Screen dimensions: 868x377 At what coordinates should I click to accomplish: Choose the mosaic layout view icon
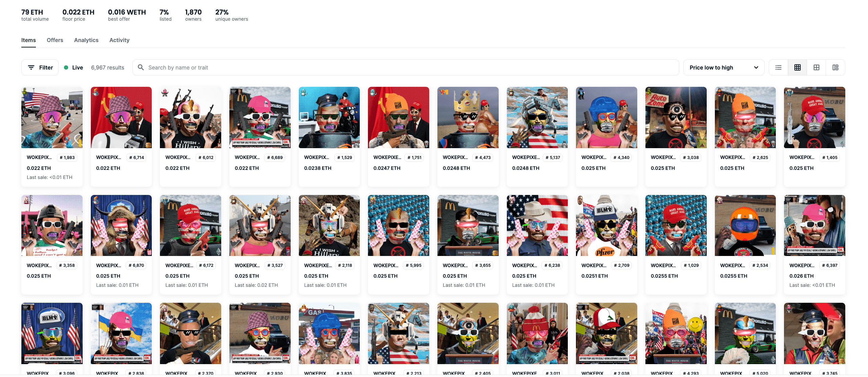[x=835, y=67]
